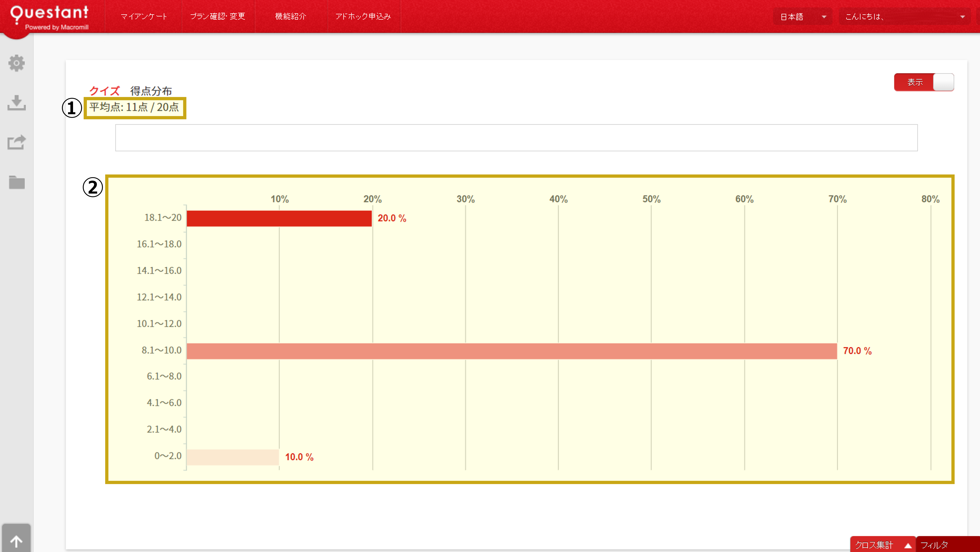This screenshot has width=980, height=552.
Task: Click the download icon in sidebar
Action: [x=16, y=103]
